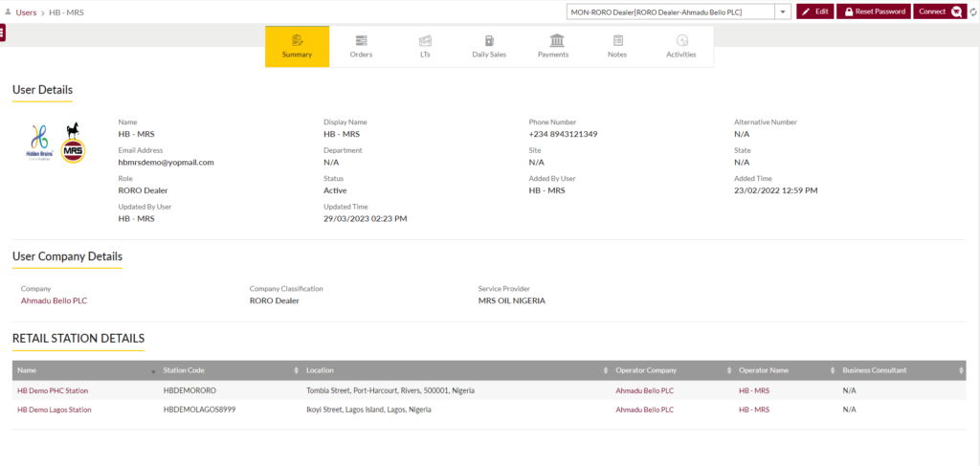This screenshot has height=466, width=980.
Task: Select updated time 29/03/2023 02:23 PM
Action: (x=365, y=218)
